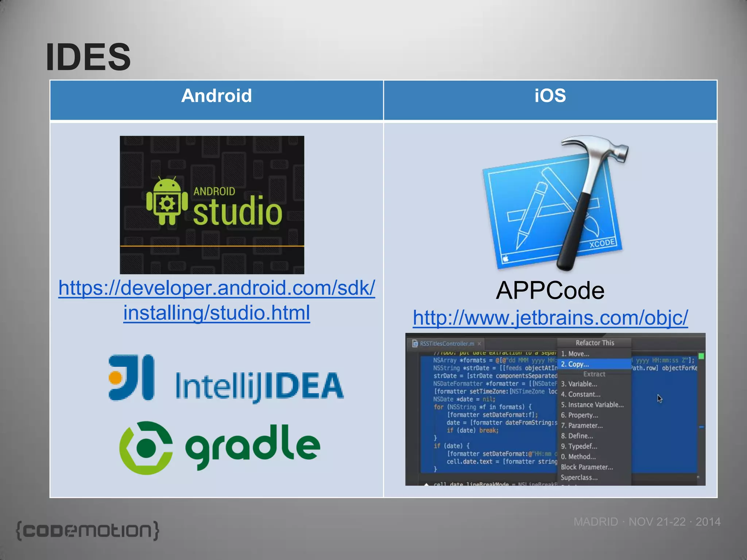Select the RSSTitlesController.m tab
This screenshot has width=747, height=560.
point(447,343)
